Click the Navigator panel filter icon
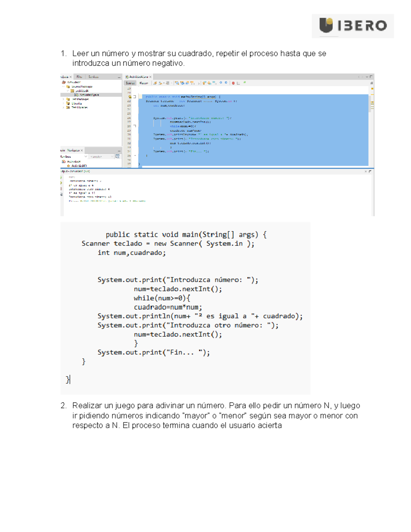The image size is (411, 532). 117,157
